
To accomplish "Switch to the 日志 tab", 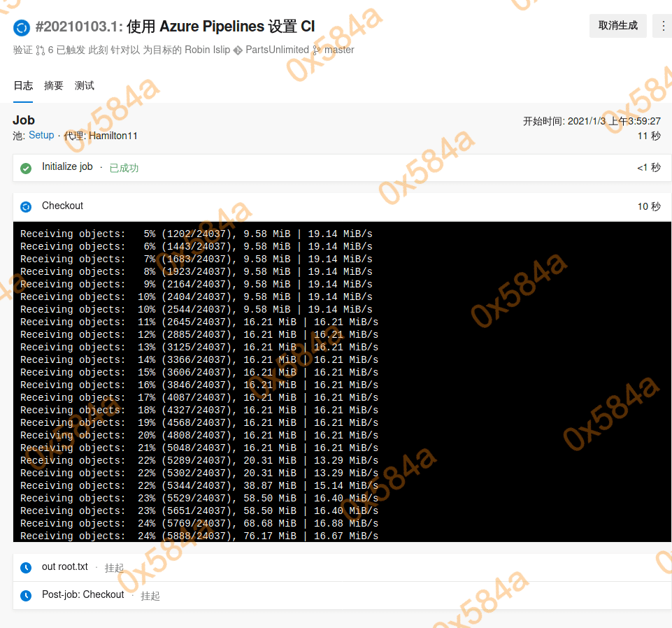I will point(23,85).
